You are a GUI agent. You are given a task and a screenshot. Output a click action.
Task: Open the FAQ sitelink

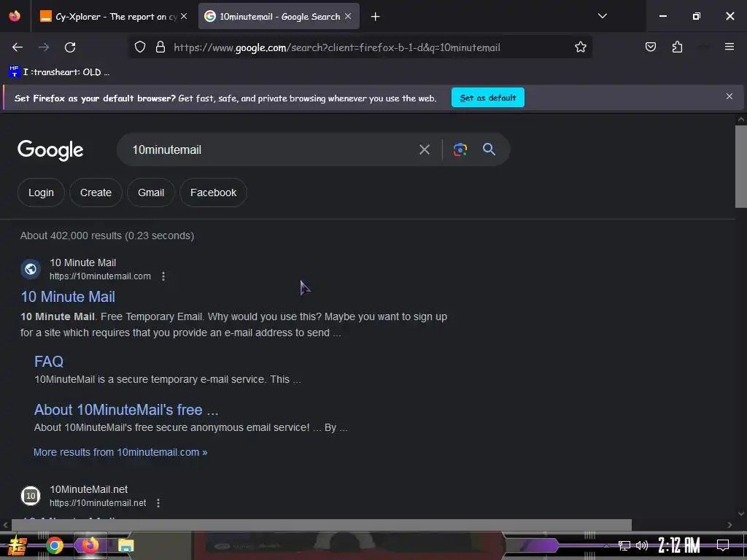[x=49, y=362]
